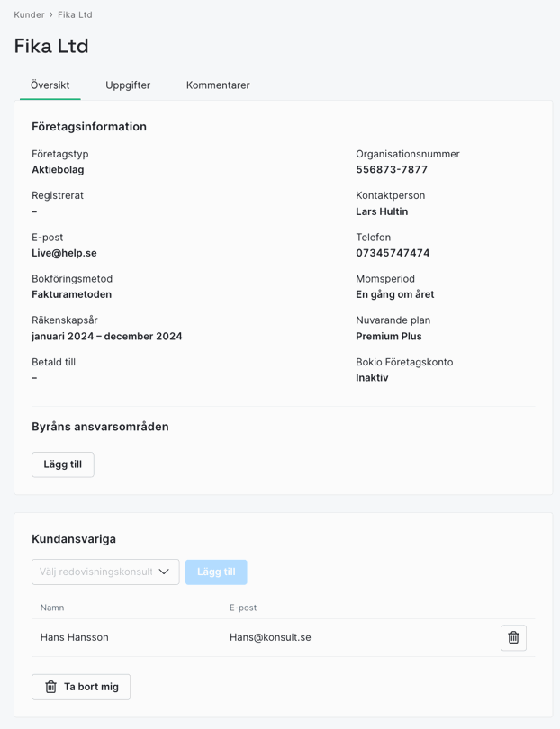The image size is (560, 729).
Task: Navigate to Kunder via the breadcrumb
Action: 29,14
